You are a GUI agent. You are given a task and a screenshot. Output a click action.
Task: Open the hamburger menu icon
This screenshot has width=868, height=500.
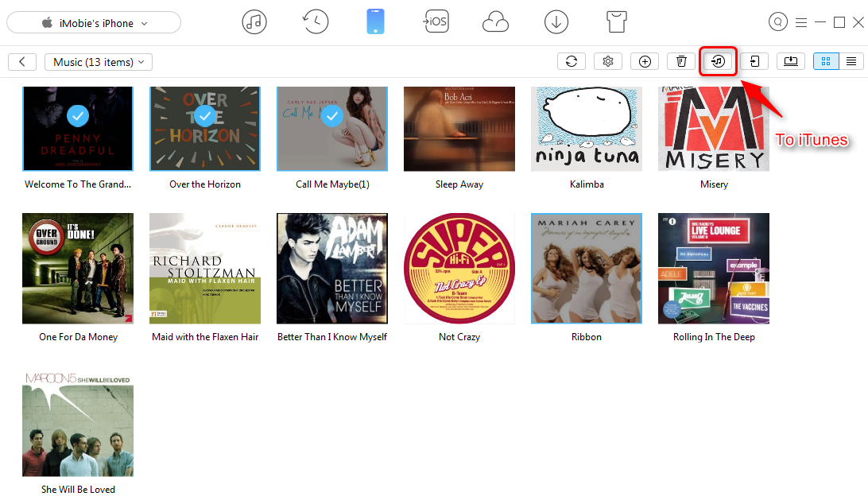click(801, 23)
